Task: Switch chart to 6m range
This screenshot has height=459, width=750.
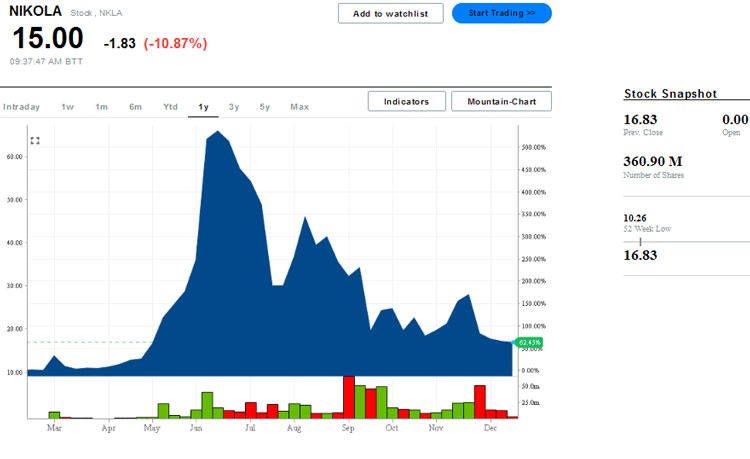Action: (135, 106)
